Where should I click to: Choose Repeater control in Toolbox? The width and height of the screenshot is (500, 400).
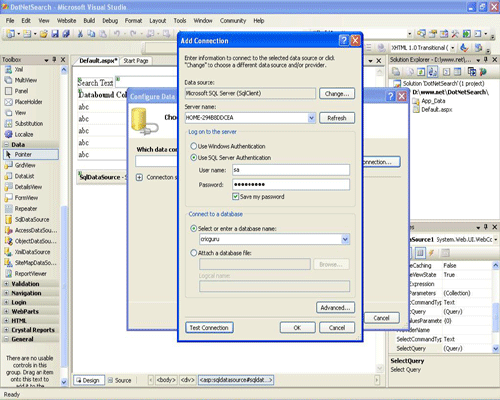pos(26,209)
